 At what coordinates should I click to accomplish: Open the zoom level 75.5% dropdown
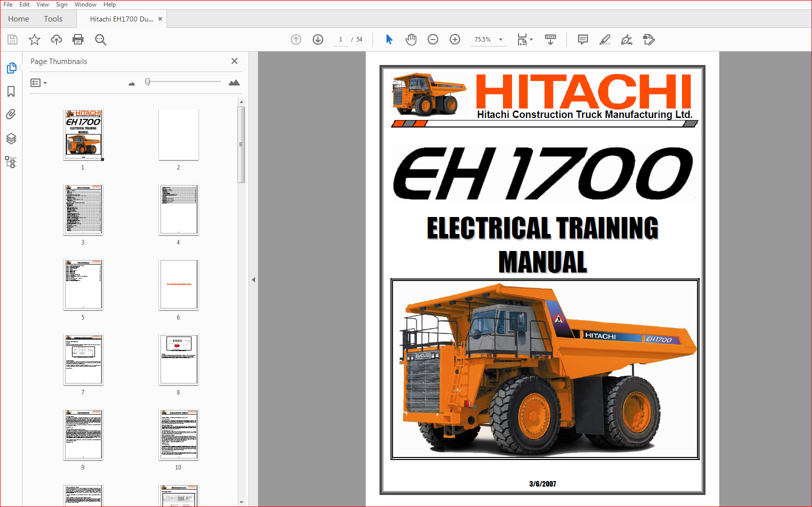488,39
